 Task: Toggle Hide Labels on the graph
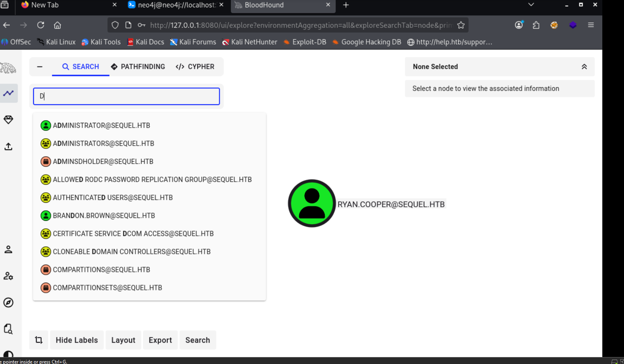77,340
